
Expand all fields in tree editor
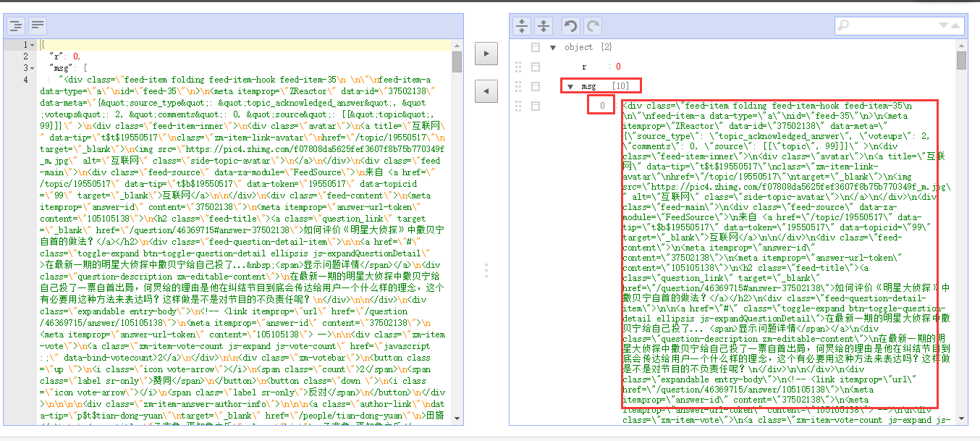pos(522,26)
